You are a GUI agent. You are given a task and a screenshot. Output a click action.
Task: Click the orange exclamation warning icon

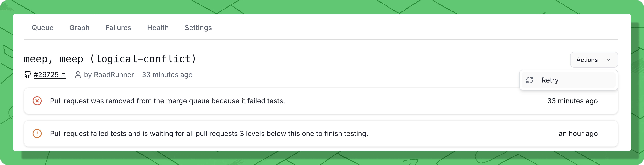[x=37, y=134]
